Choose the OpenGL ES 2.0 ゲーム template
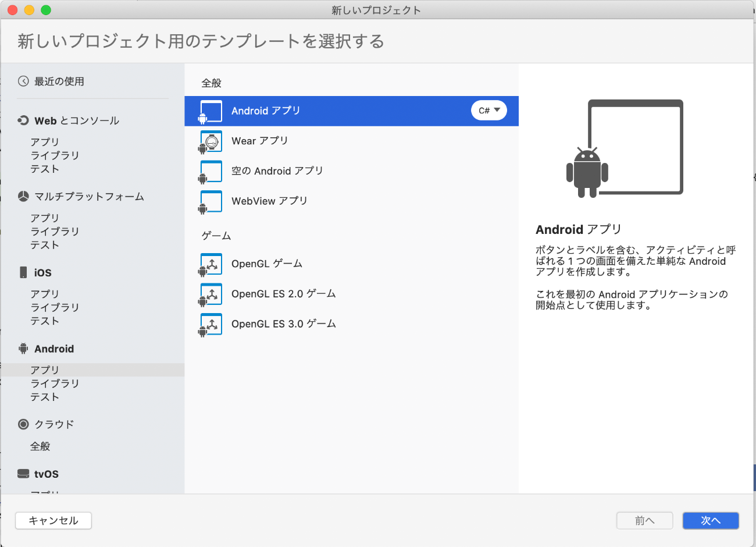Screen dimensions: 756x547 coord(351,294)
